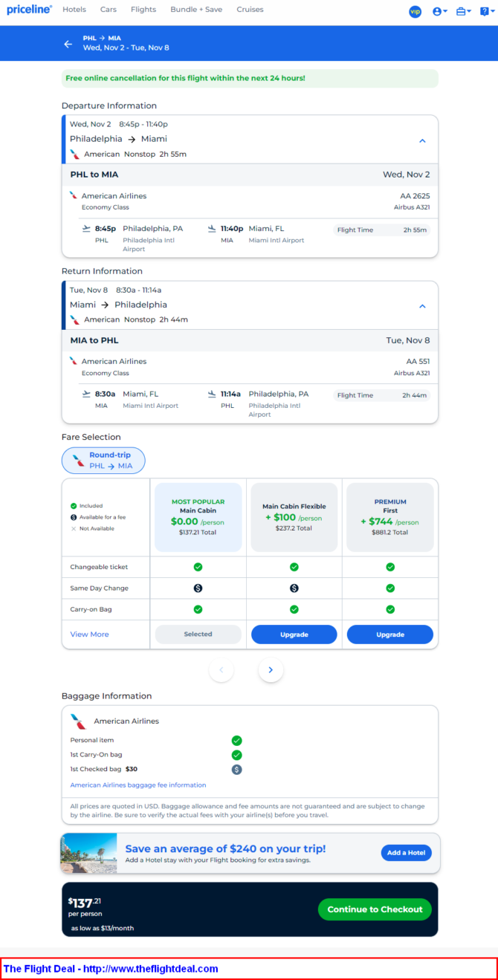Click Add a Hotel button

(x=407, y=853)
